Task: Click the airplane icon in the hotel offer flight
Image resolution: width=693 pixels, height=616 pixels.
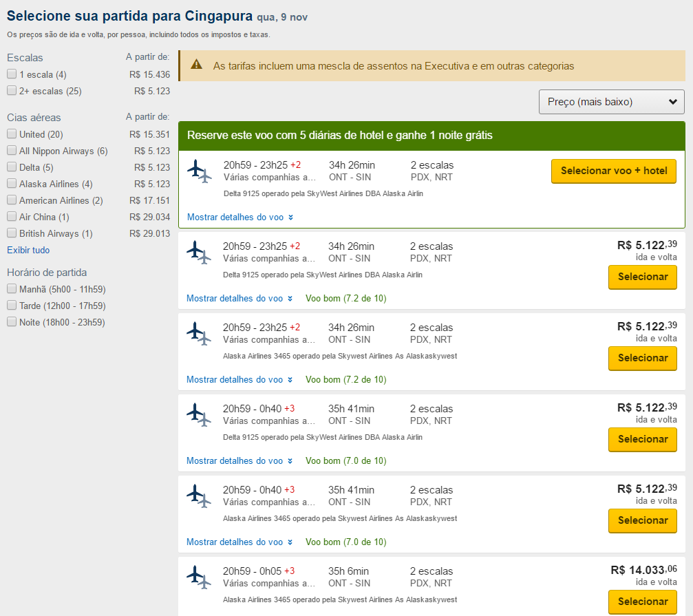Action: (199, 171)
